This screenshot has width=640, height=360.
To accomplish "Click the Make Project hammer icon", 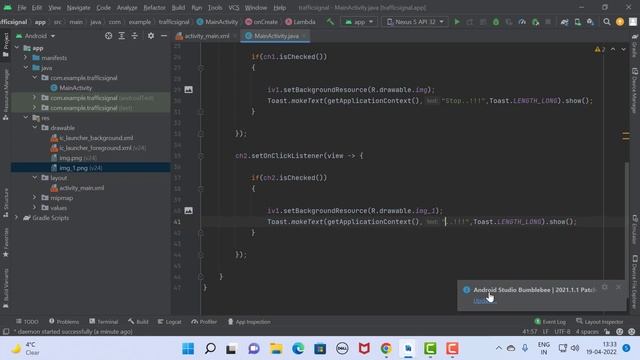I will pos(330,22).
